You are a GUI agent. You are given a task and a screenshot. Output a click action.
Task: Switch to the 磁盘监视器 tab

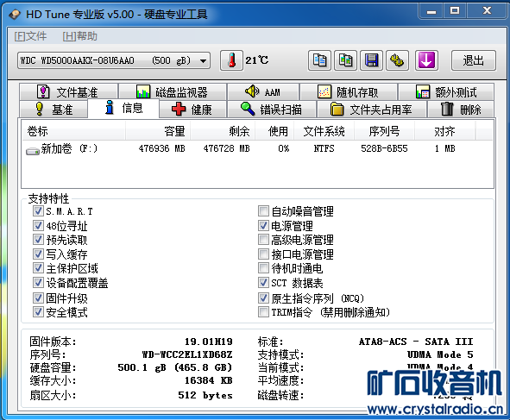click(x=173, y=92)
